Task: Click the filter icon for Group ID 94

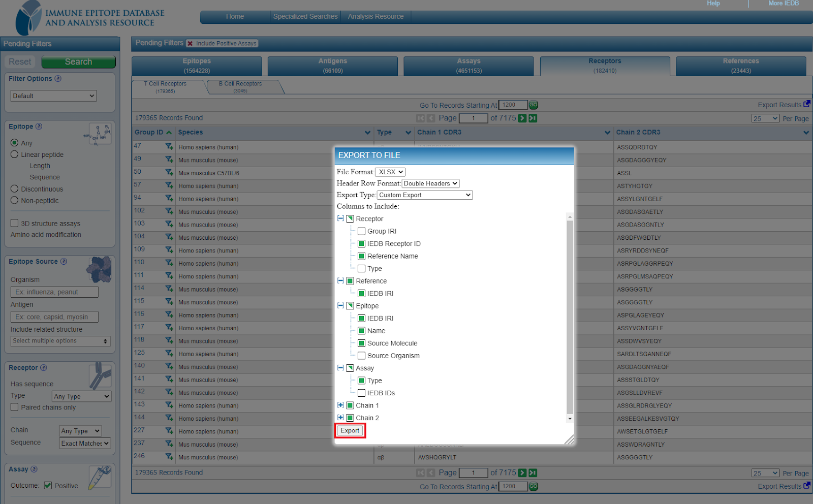Action: click(169, 198)
